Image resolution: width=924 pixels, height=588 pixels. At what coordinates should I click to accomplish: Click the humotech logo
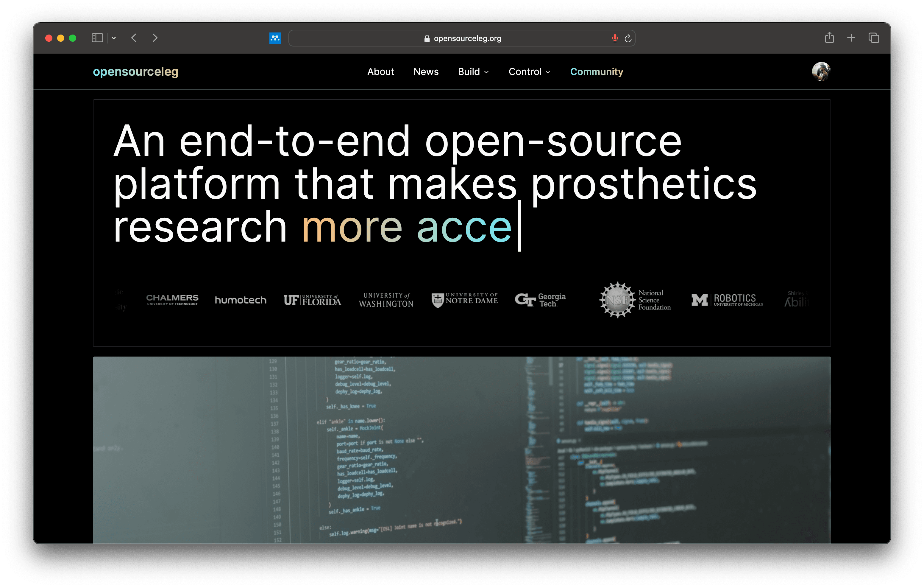pyautogui.click(x=241, y=300)
